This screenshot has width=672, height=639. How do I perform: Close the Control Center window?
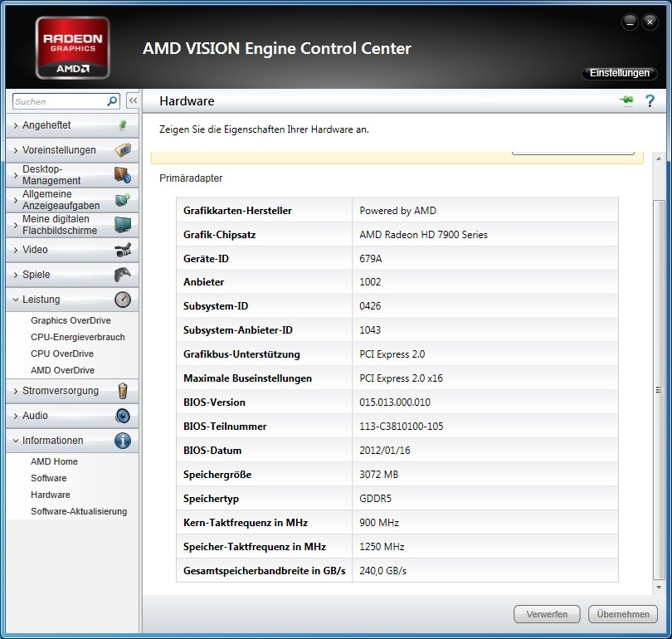click(x=650, y=22)
